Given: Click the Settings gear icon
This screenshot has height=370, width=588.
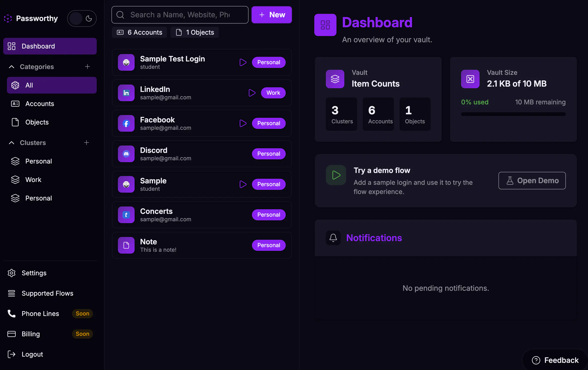Looking at the screenshot, I should point(12,273).
